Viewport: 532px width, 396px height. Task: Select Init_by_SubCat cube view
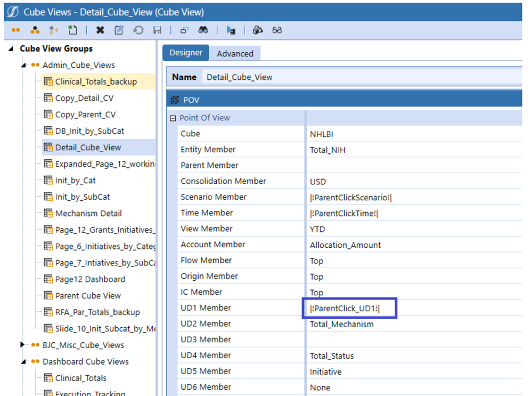pyautogui.click(x=83, y=197)
